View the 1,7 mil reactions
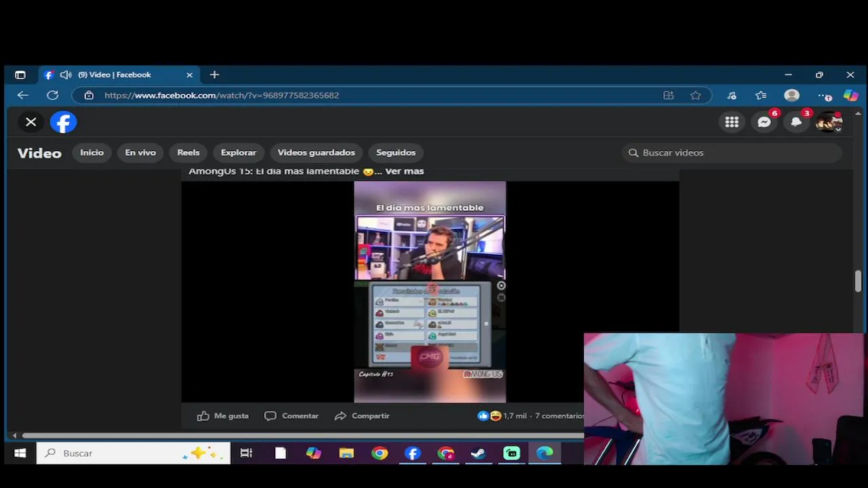 pyautogui.click(x=502, y=416)
